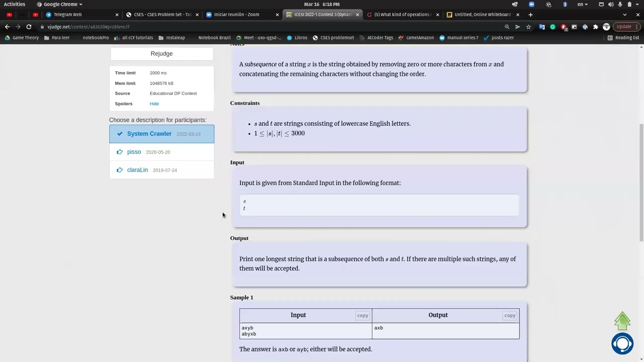Open the clock showing Mar 16 6:18 PM
The height and width of the screenshot is (362, 644).
[321, 4]
